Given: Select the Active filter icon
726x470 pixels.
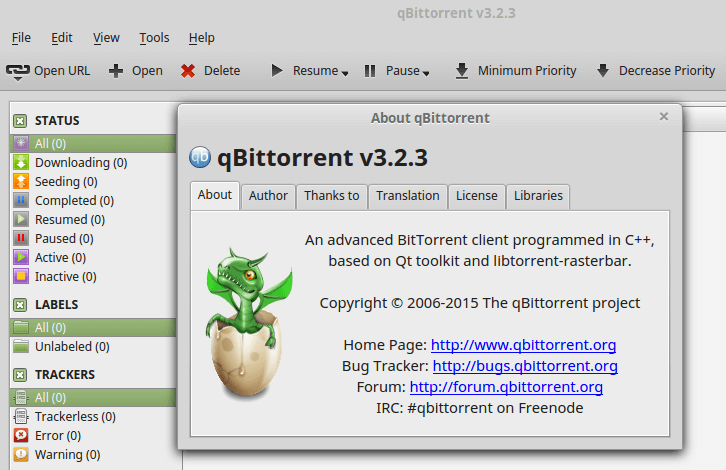Looking at the screenshot, I should click(x=21, y=257).
